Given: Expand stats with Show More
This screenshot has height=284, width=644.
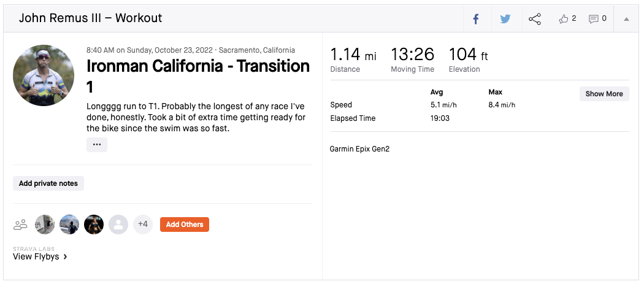Looking at the screenshot, I should click(604, 94).
